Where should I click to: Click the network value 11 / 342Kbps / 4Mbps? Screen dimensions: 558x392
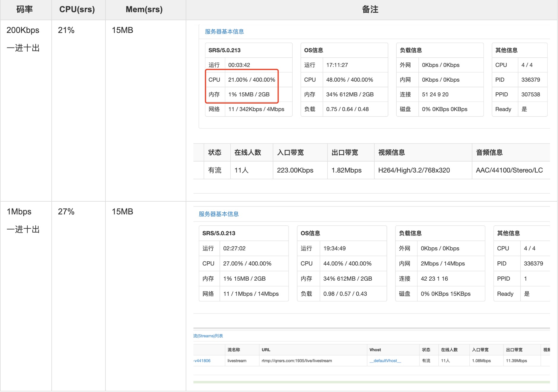tap(256, 109)
